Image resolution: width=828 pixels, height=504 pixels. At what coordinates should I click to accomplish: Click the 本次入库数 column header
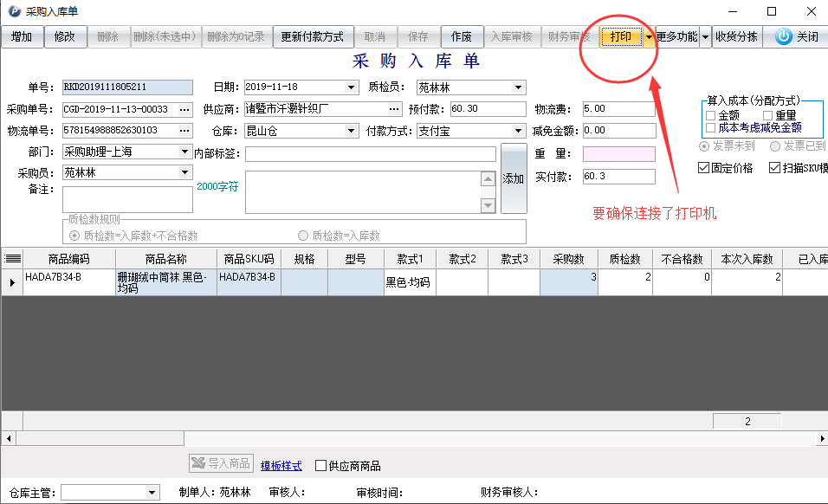point(747,259)
